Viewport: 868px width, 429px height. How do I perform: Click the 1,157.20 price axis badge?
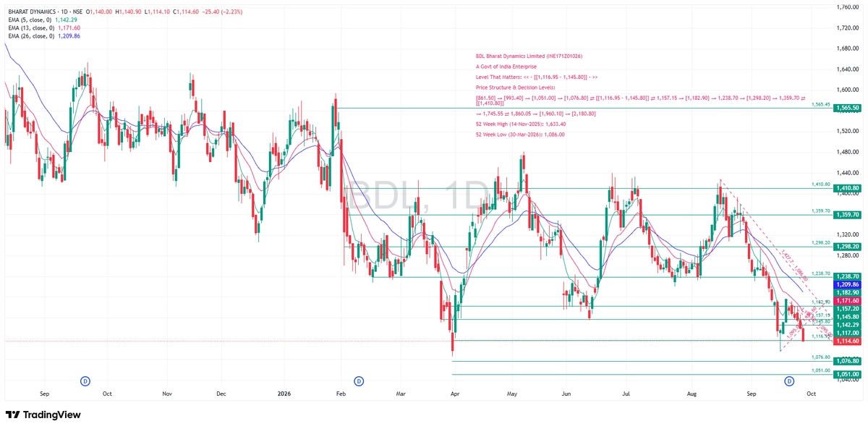[846, 308]
